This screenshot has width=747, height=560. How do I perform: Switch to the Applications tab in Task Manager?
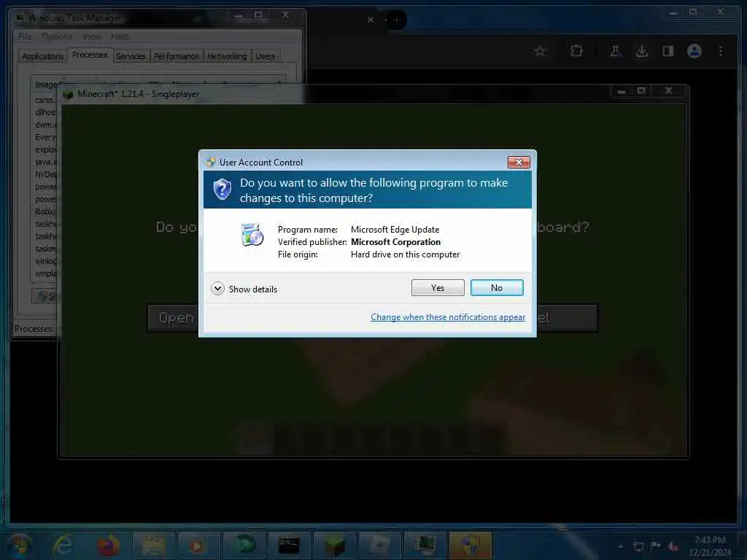tap(43, 56)
